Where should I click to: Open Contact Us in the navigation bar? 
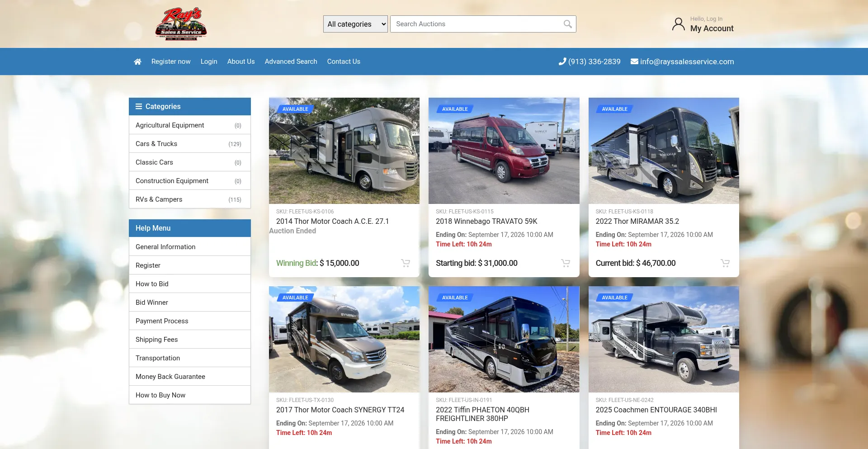coord(344,61)
